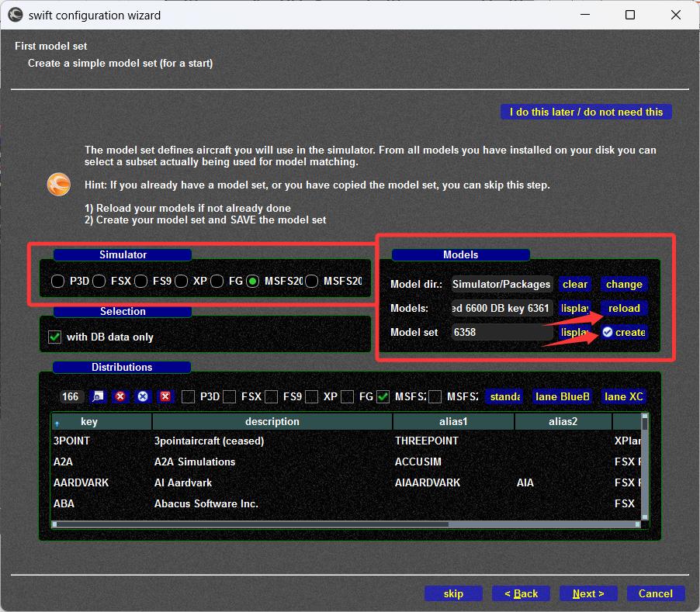Viewport: 700px width, 612px height.
Task: Click the table's horizontal scrollbar
Action: 346,524
